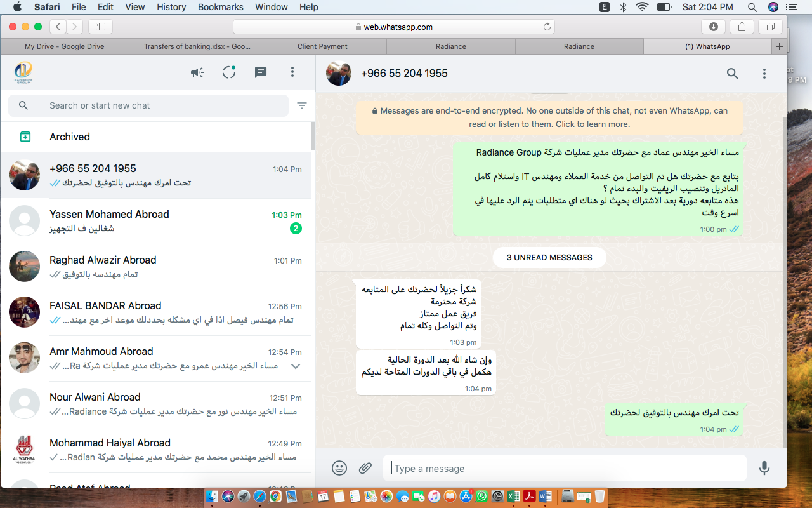
Task: Open WhatsApp from the Dock
Action: tap(481, 496)
